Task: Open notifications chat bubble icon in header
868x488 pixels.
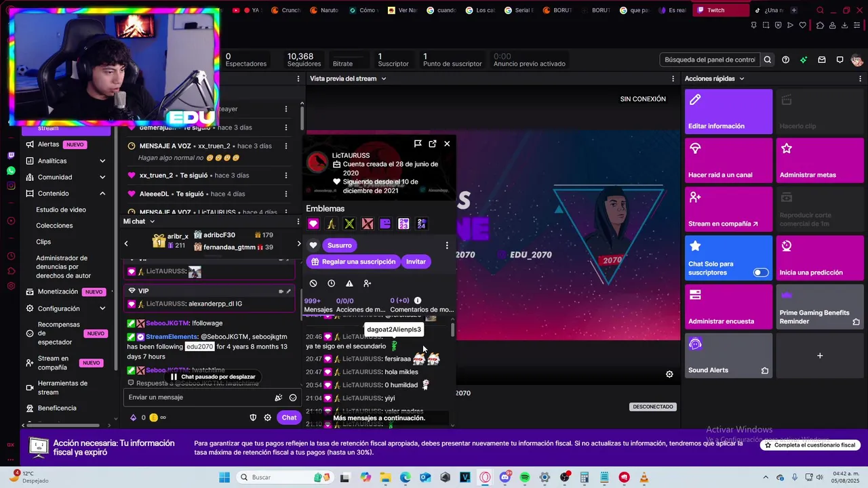Action: 840,60
